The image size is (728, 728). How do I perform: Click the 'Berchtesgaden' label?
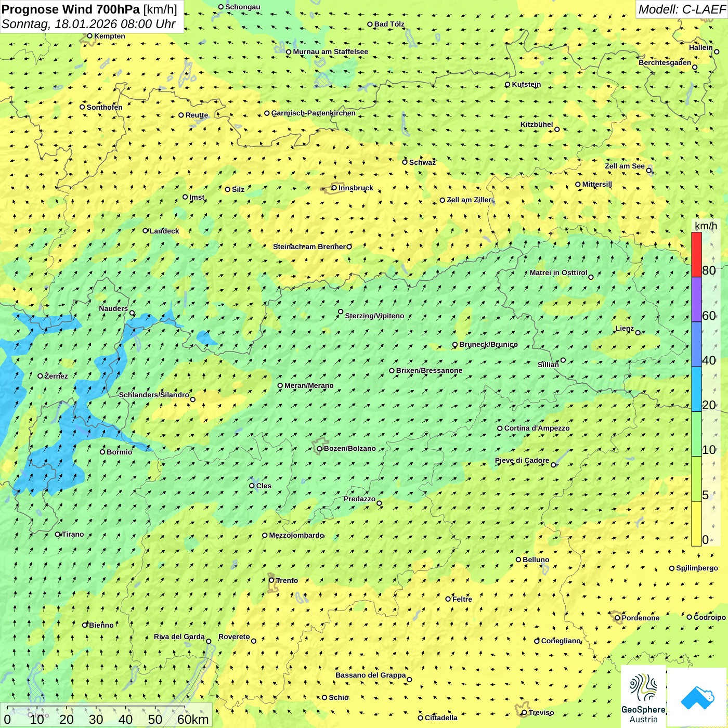[x=665, y=62]
